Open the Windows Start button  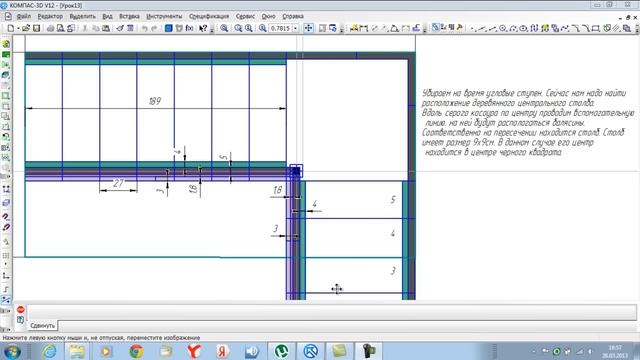pos(12,351)
